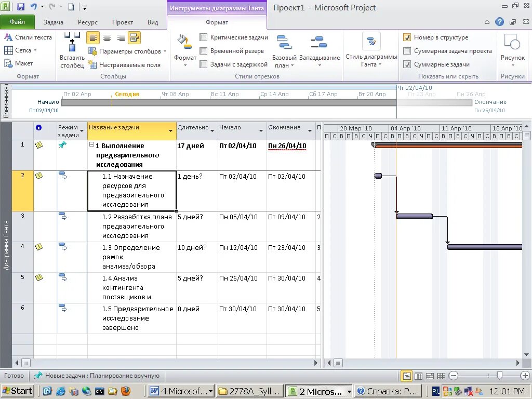This screenshot has height=399, width=532.
Task: Uncheck the Номер в структуре checkbox
Action: pos(407,37)
